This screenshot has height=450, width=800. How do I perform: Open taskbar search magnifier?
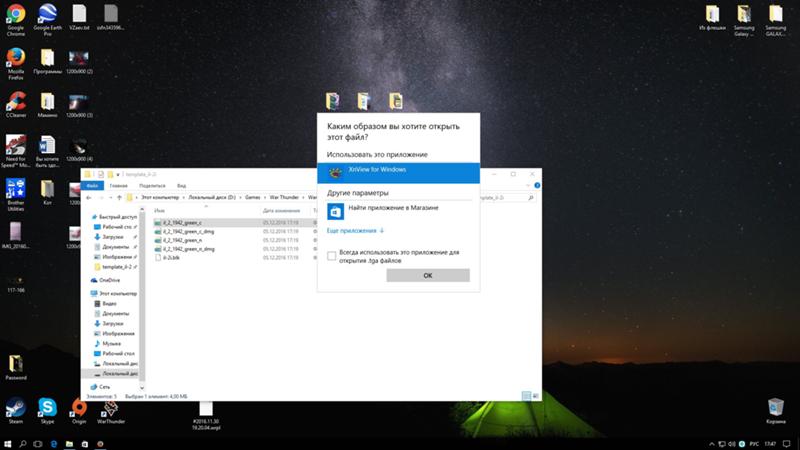[22, 444]
